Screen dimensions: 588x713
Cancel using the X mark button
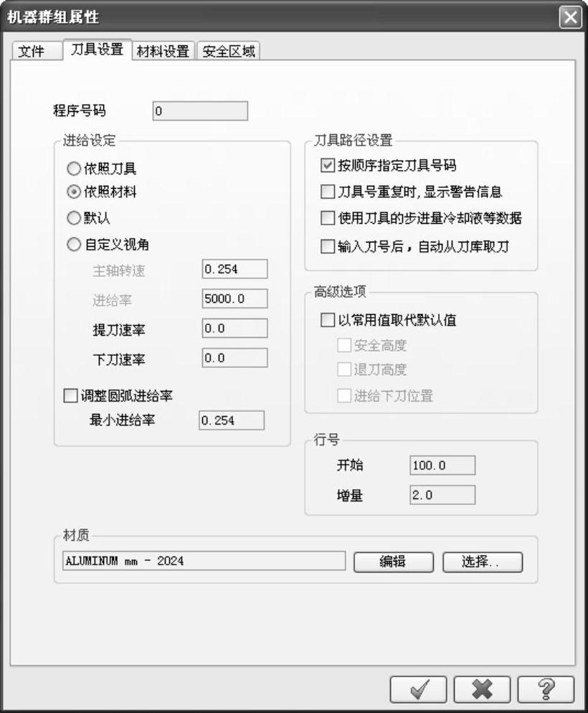482,689
